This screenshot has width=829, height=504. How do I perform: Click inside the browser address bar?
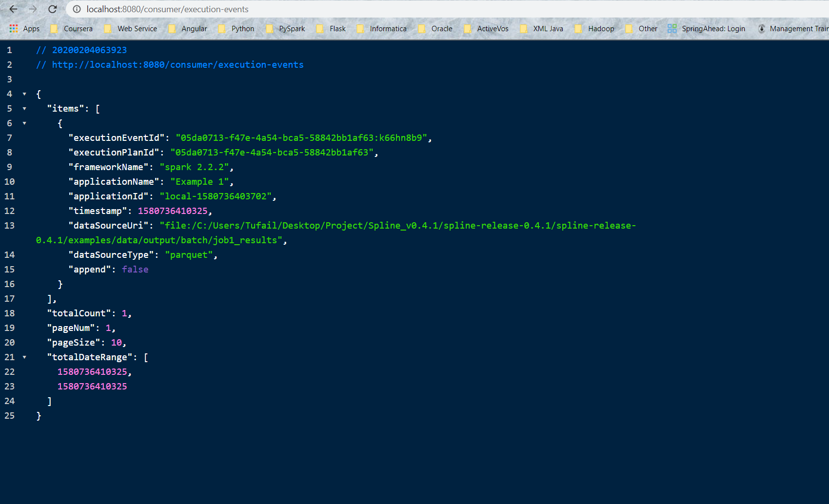(195, 9)
